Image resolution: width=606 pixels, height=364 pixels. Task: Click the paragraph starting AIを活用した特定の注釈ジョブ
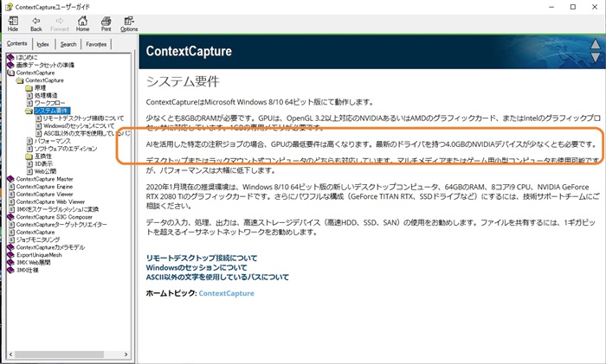[x=371, y=144]
